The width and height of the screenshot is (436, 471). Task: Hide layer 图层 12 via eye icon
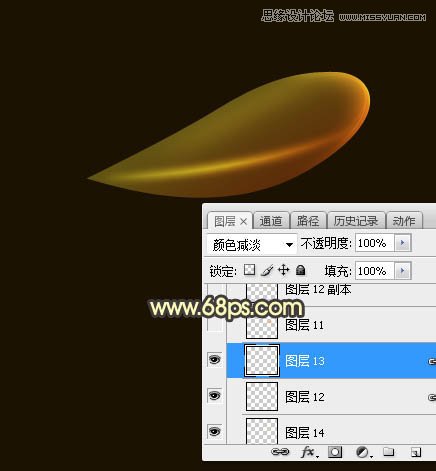(x=214, y=396)
